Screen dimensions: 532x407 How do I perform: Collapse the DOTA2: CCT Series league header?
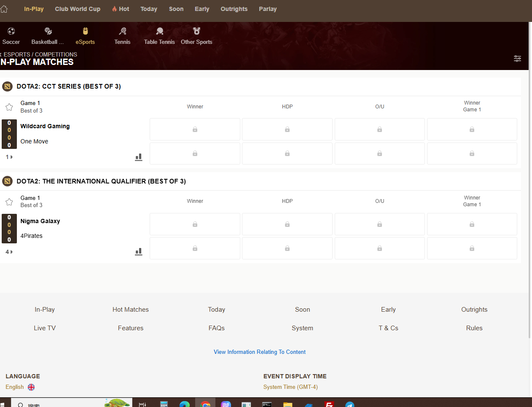point(261,86)
